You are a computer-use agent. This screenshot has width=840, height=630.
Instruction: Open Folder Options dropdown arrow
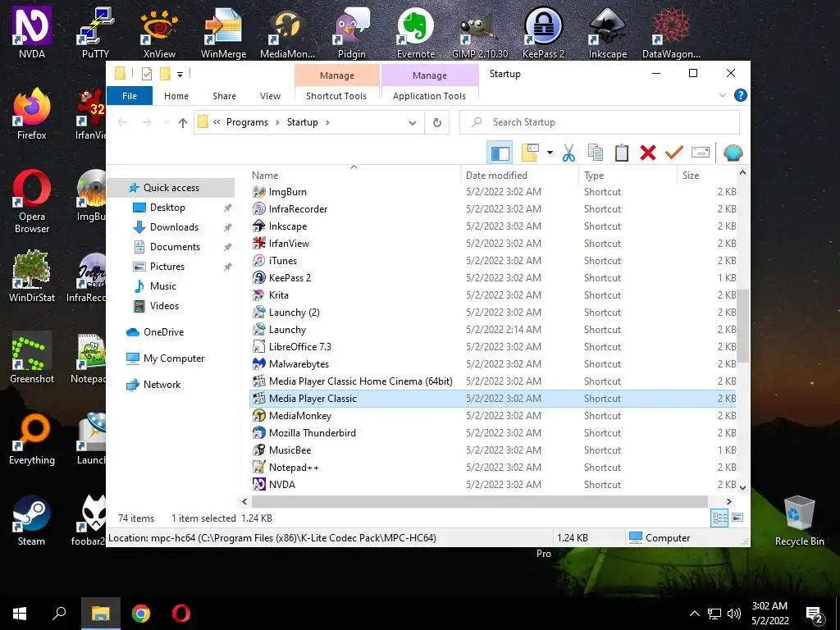pyautogui.click(x=550, y=153)
